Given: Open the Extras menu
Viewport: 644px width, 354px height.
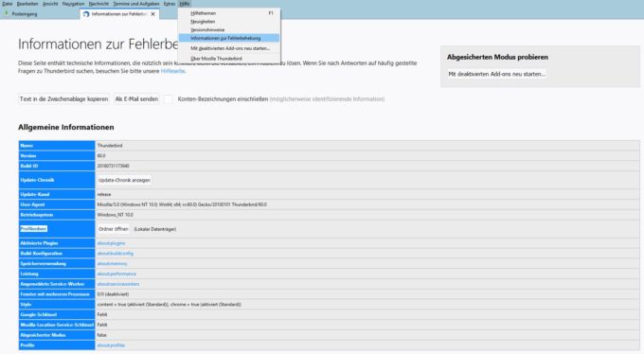Looking at the screenshot, I should [x=170, y=4].
